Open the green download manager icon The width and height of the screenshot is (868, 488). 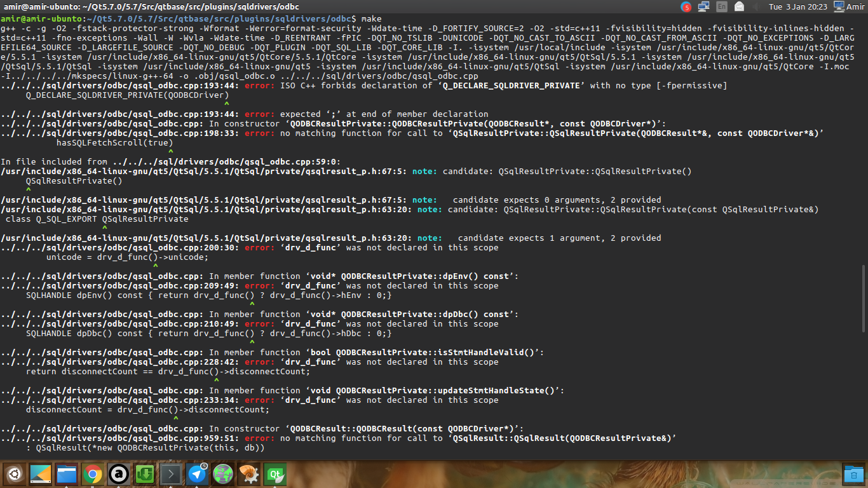point(145,474)
